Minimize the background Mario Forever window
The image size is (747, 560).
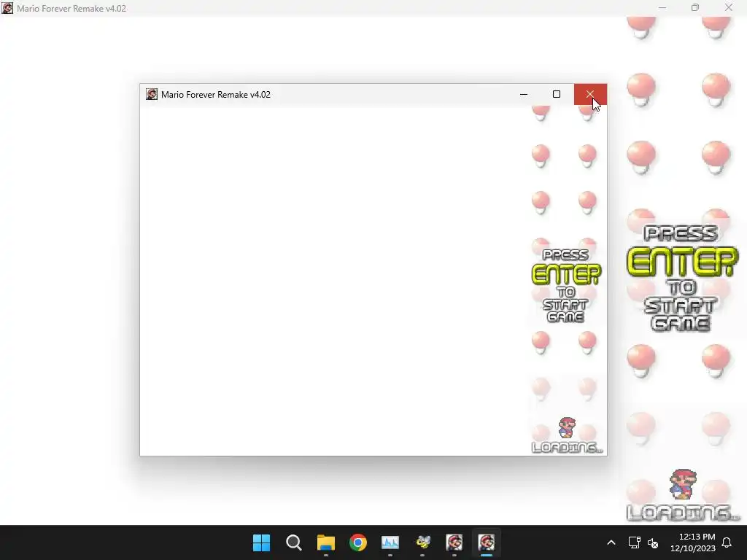click(662, 7)
